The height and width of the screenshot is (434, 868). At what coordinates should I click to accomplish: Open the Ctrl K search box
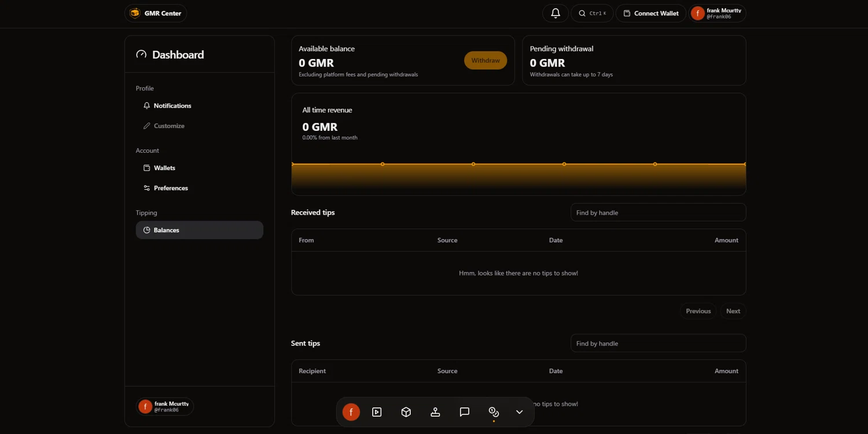click(592, 13)
